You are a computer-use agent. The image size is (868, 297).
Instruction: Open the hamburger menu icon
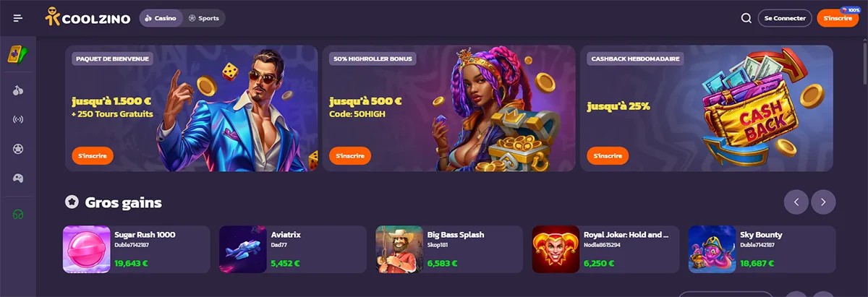pyautogui.click(x=18, y=18)
